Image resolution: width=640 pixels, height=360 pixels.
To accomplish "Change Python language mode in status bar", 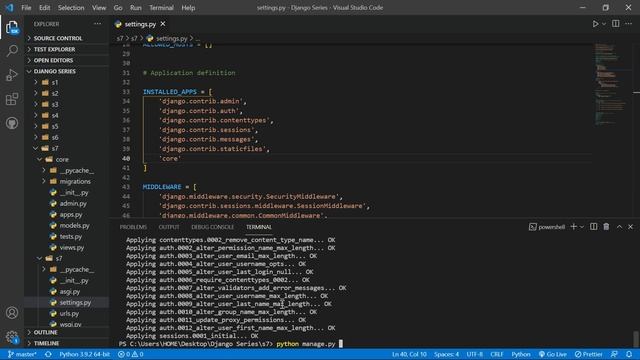I will point(521,354).
